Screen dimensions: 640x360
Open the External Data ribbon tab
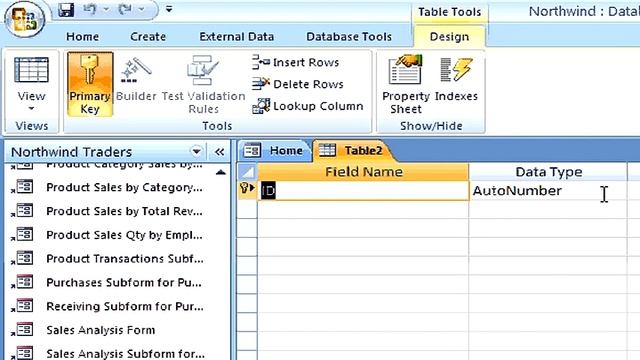tap(236, 37)
